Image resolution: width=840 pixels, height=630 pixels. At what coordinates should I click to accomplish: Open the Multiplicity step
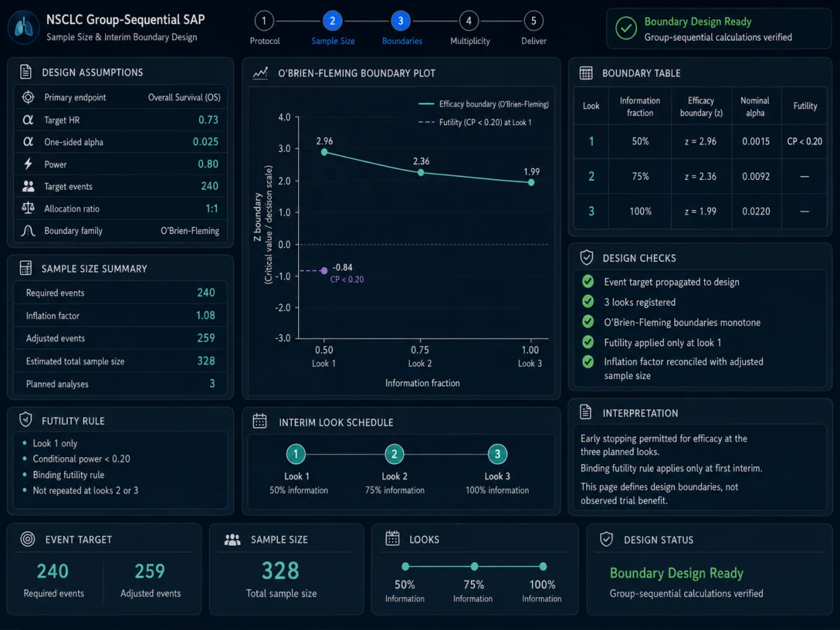[469, 21]
